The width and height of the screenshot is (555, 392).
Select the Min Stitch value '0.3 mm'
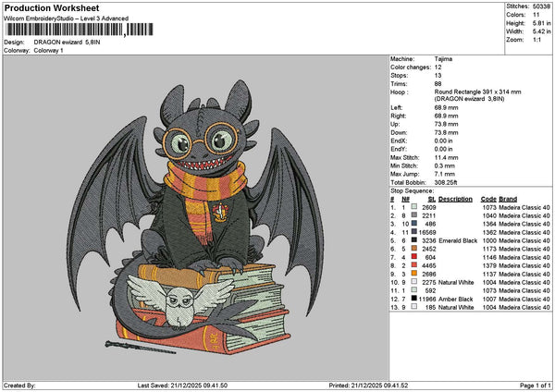(445, 165)
